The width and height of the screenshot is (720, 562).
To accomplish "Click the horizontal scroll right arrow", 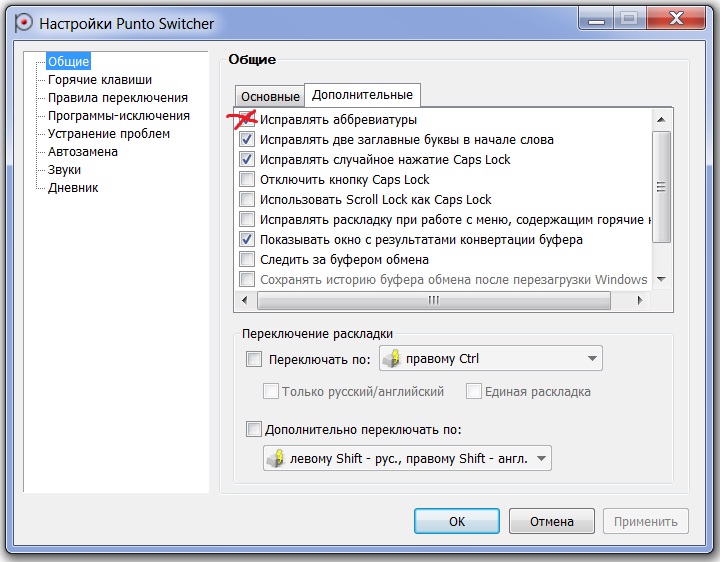I will (x=640, y=300).
